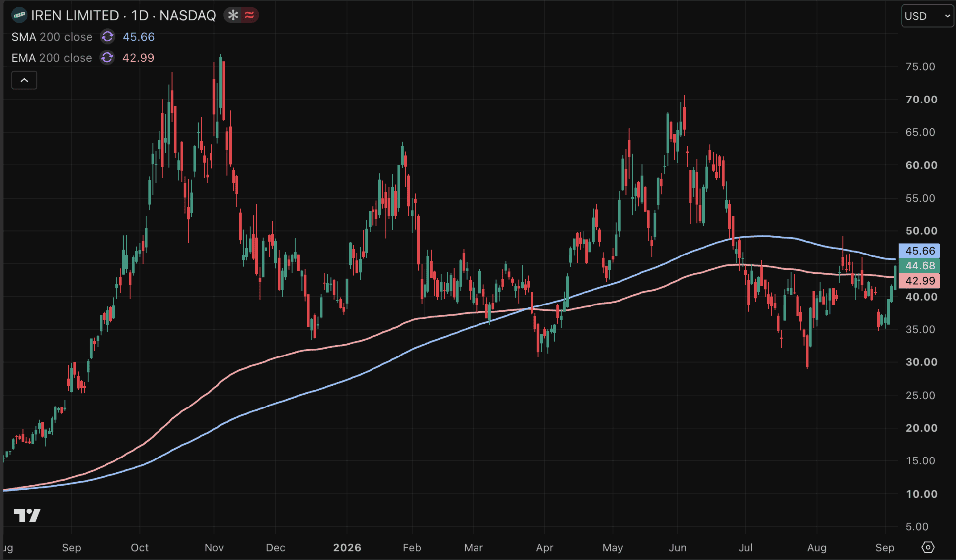This screenshot has width=956, height=560.
Task: Click the asterisk status icon beside NASDAQ
Action: point(233,15)
